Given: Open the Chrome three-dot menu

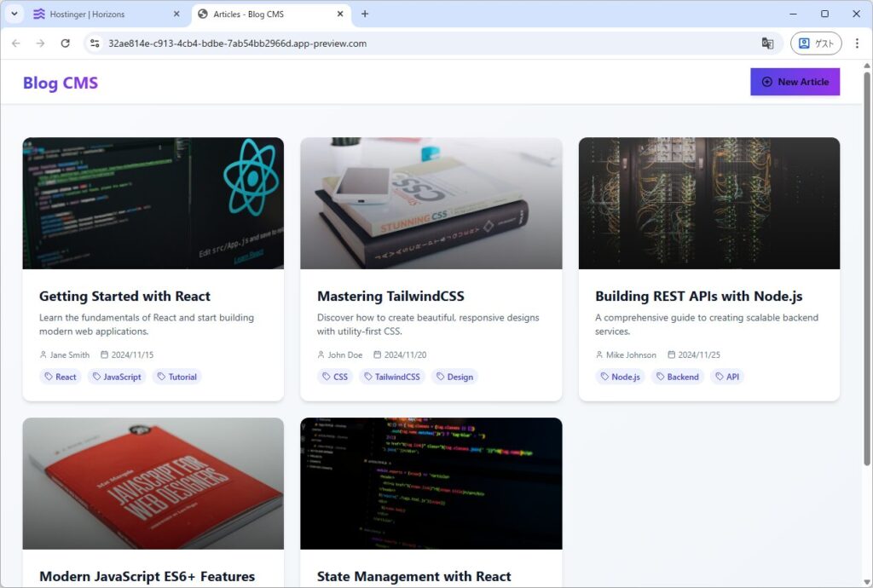Looking at the screenshot, I should point(857,43).
